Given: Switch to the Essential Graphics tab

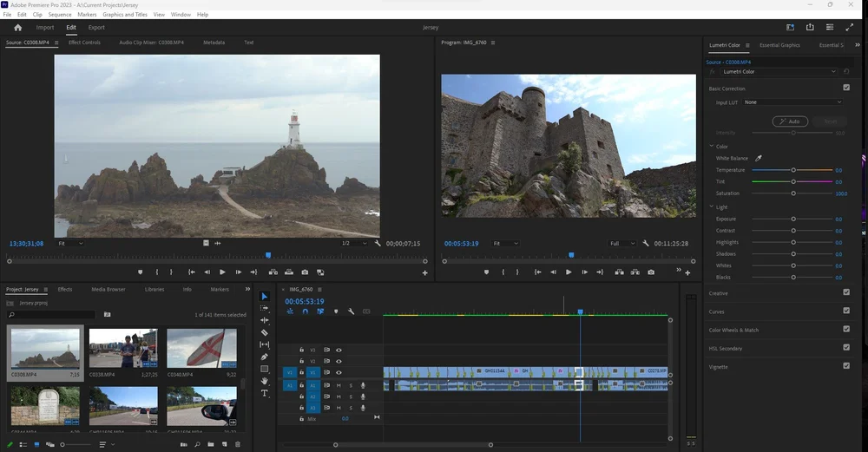Looking at the screenshot, I should [779, 45].
